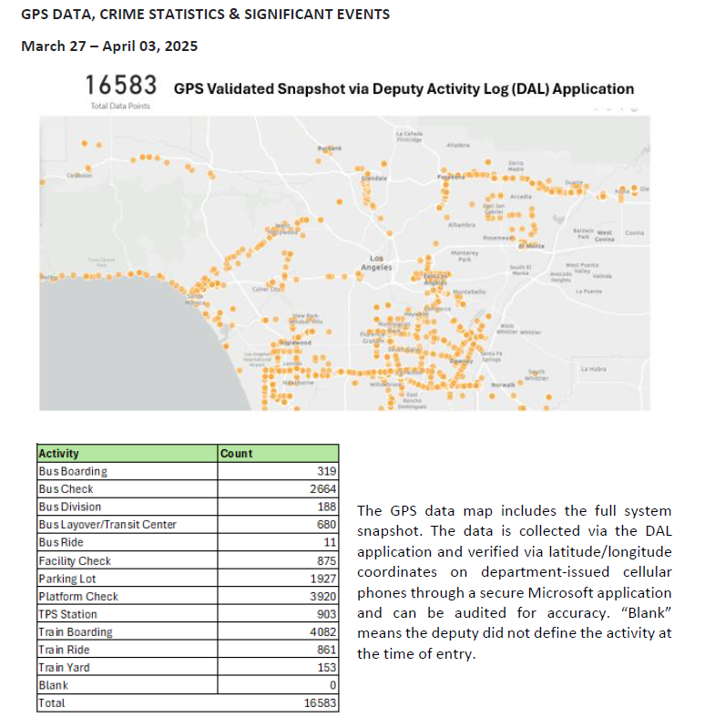Click the Alhambra label on the map

pos(462,224)
